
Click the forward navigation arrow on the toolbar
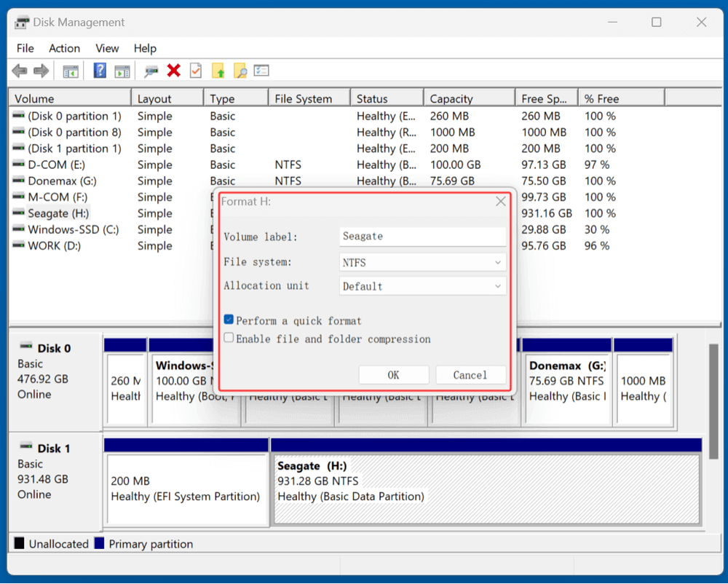tap(40, 71)
